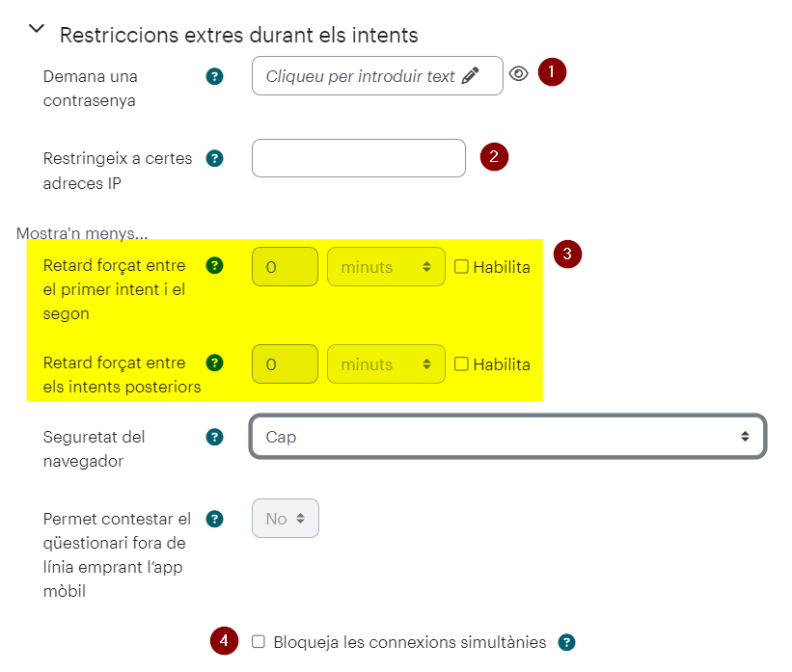The width and height of the screenshot is (792, 672).
Task: Click the first attempt delay number field
Action: point(285,266)
